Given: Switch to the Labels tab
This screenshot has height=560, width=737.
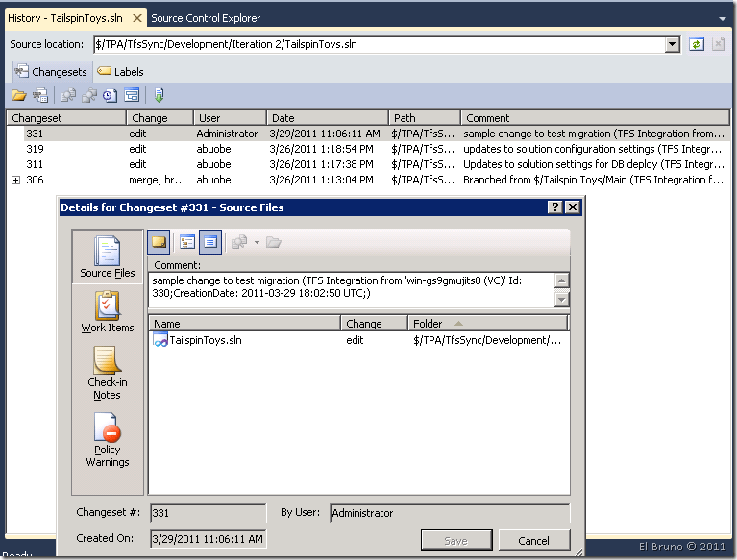Looking at the screenshot, I should pos(121,71).
